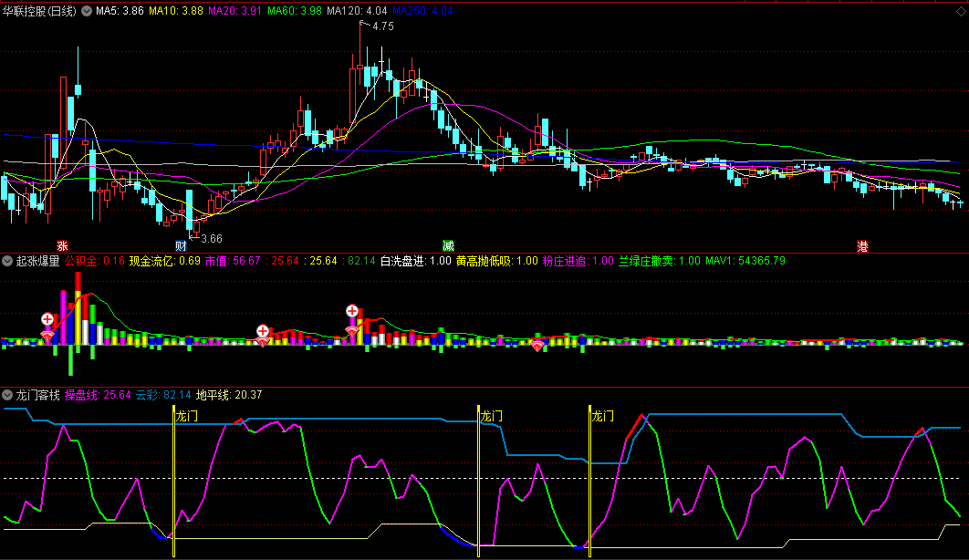Click the 3.66 low price label
Image resolution: width=969 pixels, height=560 pixels.
point(212,239)
